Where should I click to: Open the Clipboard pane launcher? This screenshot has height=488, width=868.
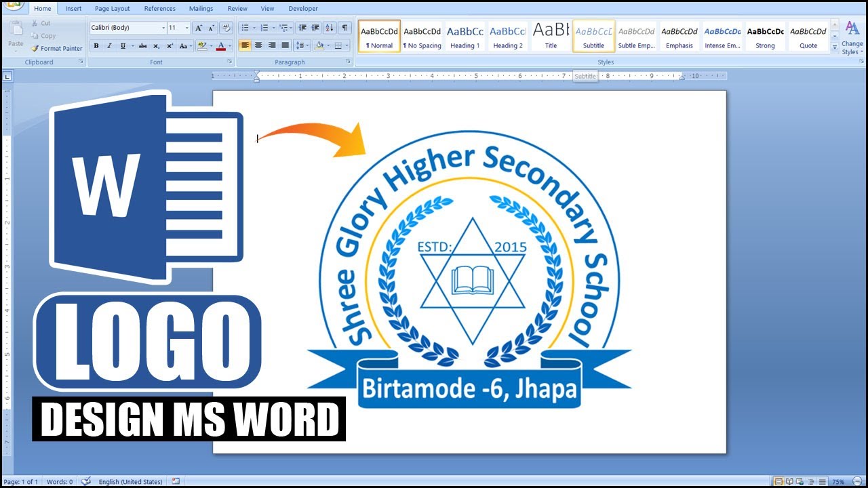pyautogui.click(x=81, y=62)
